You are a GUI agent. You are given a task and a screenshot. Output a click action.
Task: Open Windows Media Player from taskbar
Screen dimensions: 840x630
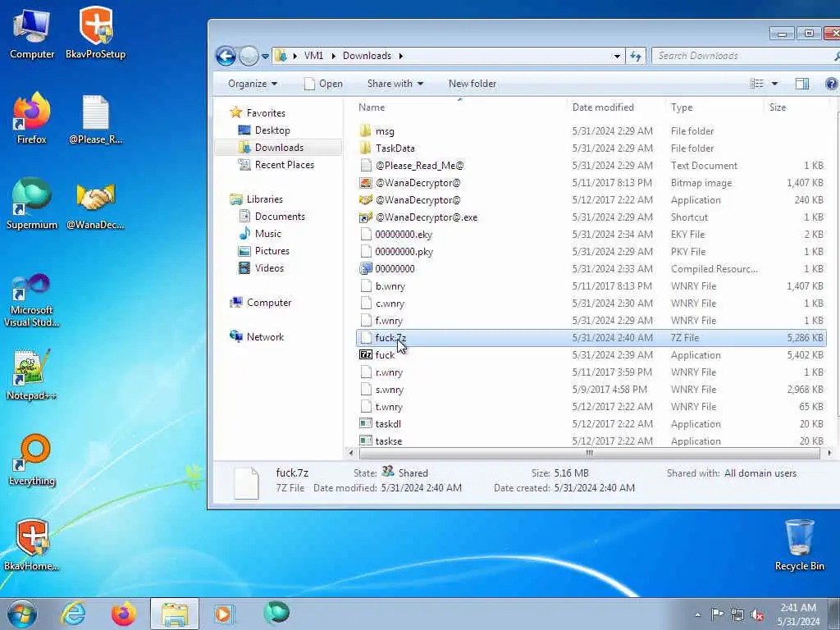(x=223, y=614)
